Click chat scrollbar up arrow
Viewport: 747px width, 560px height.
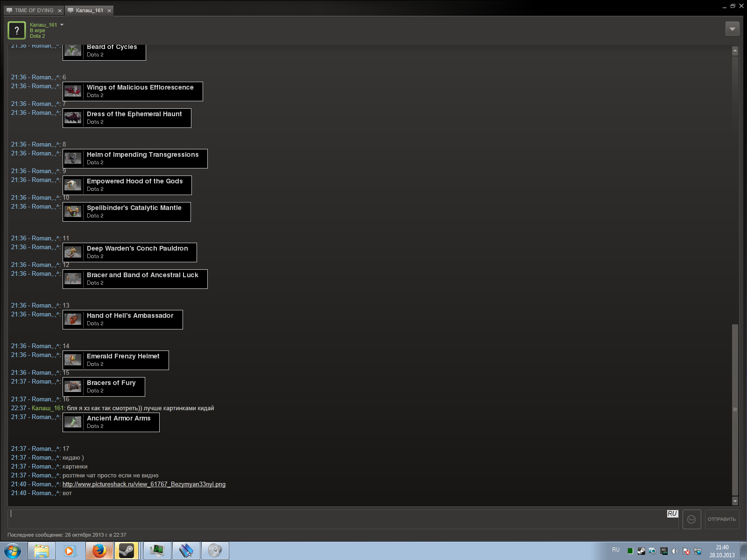coord(735,51)
